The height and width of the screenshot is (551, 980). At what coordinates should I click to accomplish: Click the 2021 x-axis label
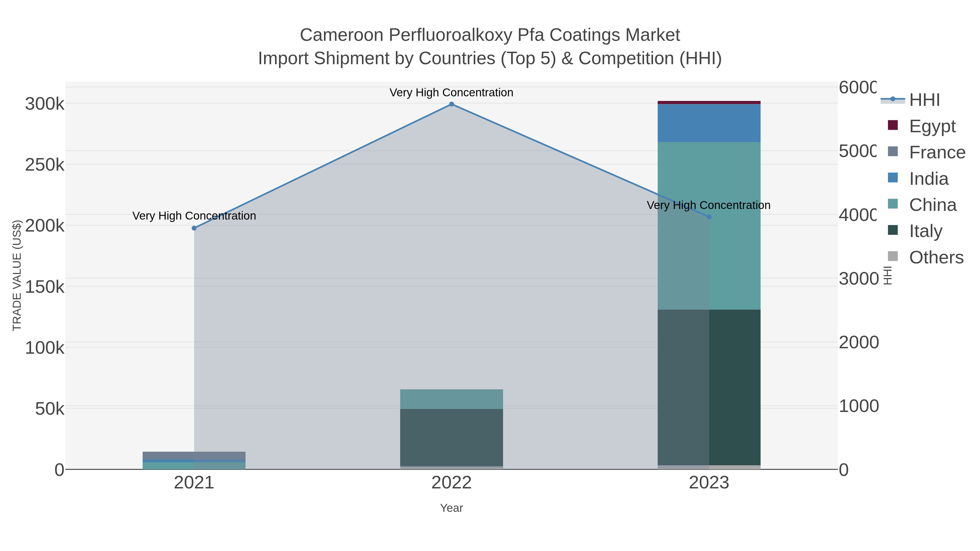coord(194,483)
